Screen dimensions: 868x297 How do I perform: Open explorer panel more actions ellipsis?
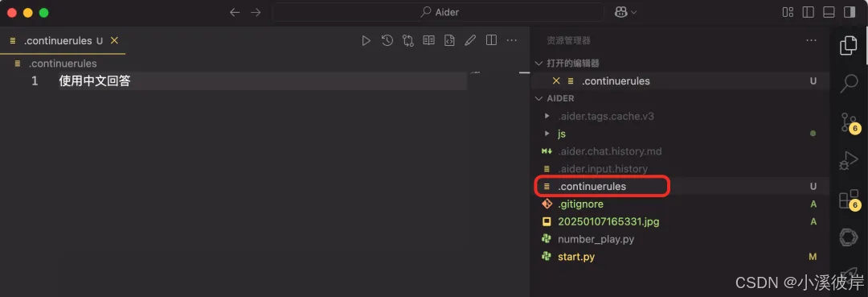812,40
